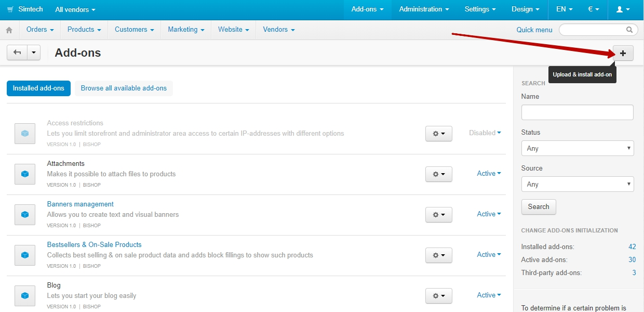
Task: Open the Settings menu
Action: coord(480,9)
